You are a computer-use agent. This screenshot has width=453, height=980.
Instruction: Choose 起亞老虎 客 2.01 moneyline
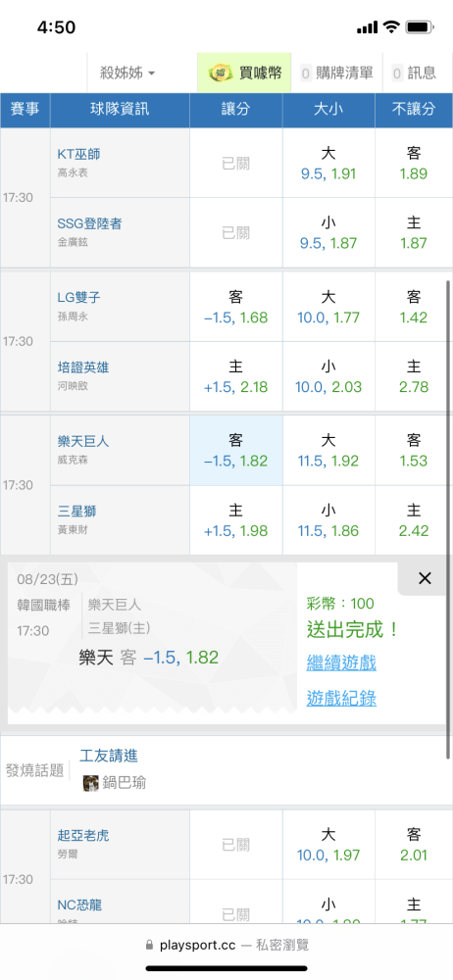(414, 845)
